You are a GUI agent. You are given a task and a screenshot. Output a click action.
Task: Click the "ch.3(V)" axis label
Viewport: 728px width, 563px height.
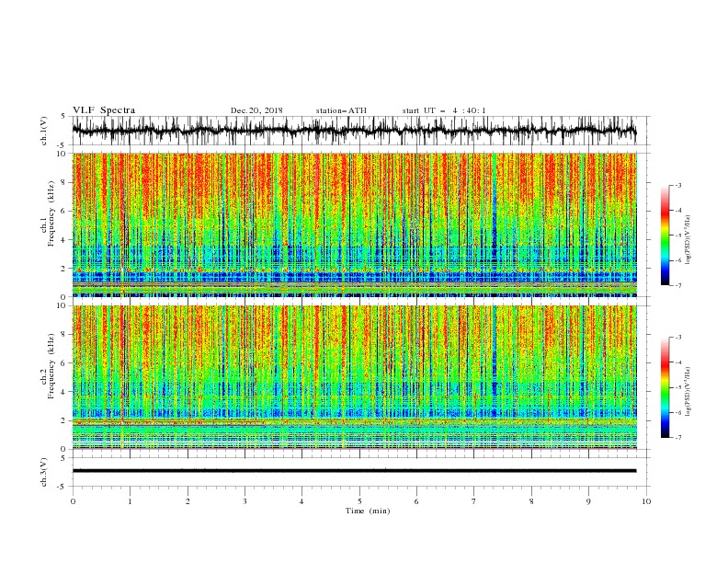point(44,472)
